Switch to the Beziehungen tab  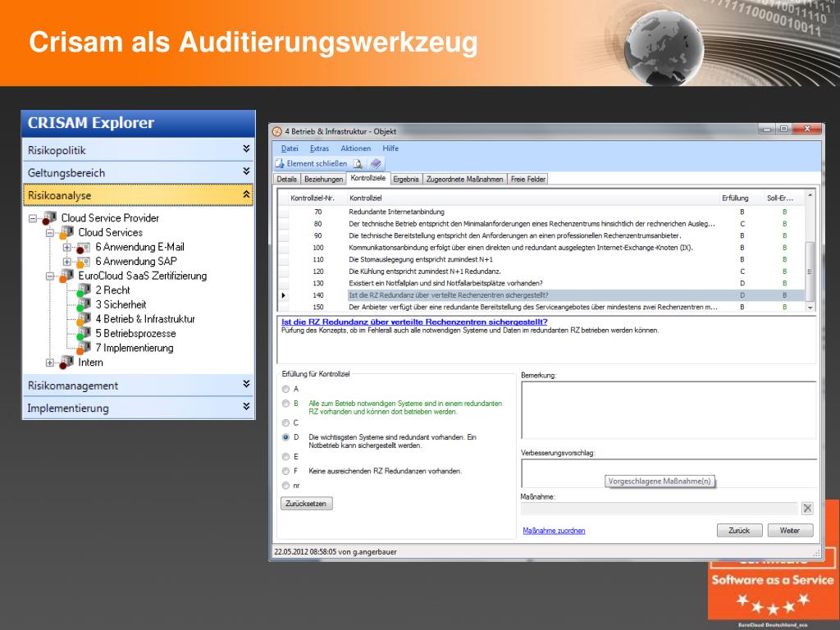pos(323,179)
